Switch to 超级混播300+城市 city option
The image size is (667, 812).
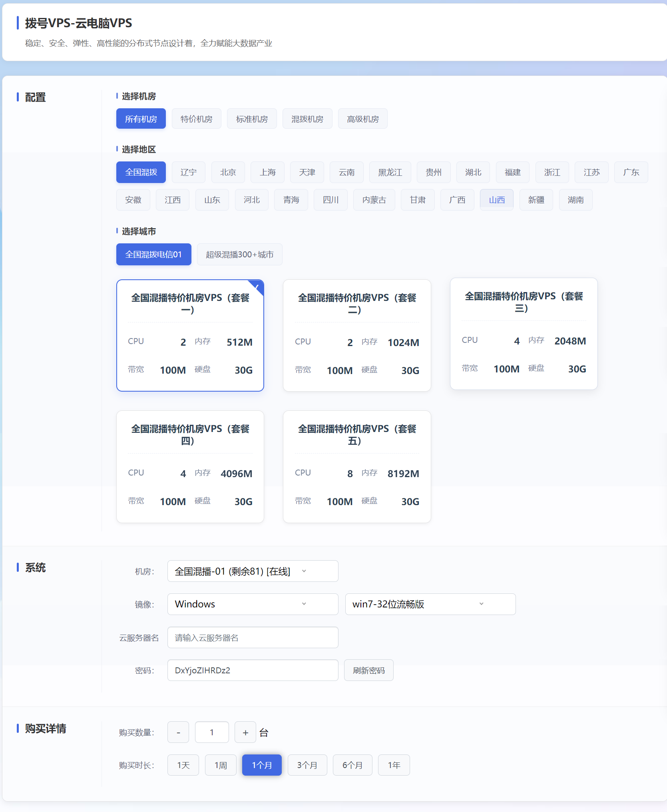239,255
